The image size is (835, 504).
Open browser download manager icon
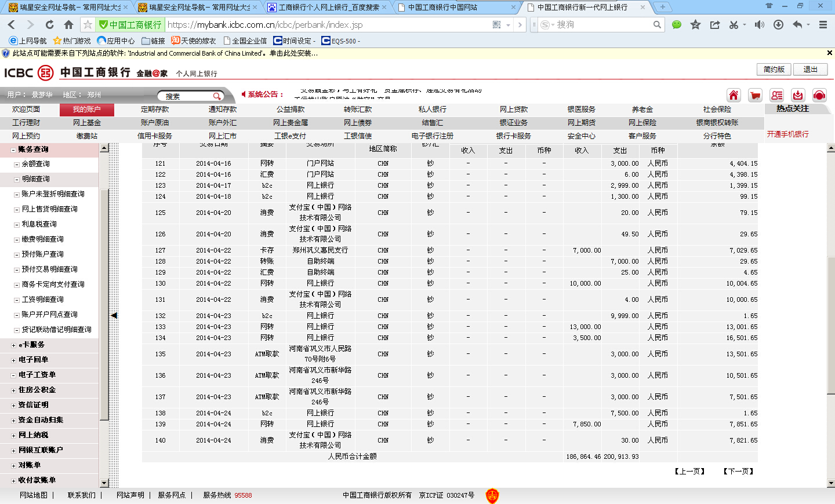pyautogui.click(x=779, y=25)
